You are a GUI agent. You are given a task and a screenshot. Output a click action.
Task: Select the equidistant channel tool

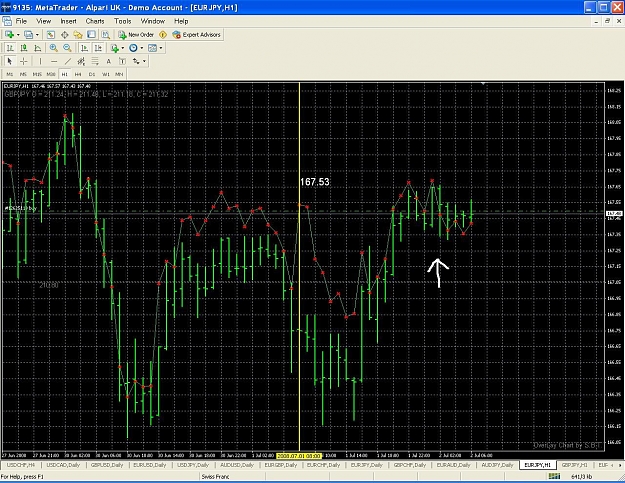point(81,61)
